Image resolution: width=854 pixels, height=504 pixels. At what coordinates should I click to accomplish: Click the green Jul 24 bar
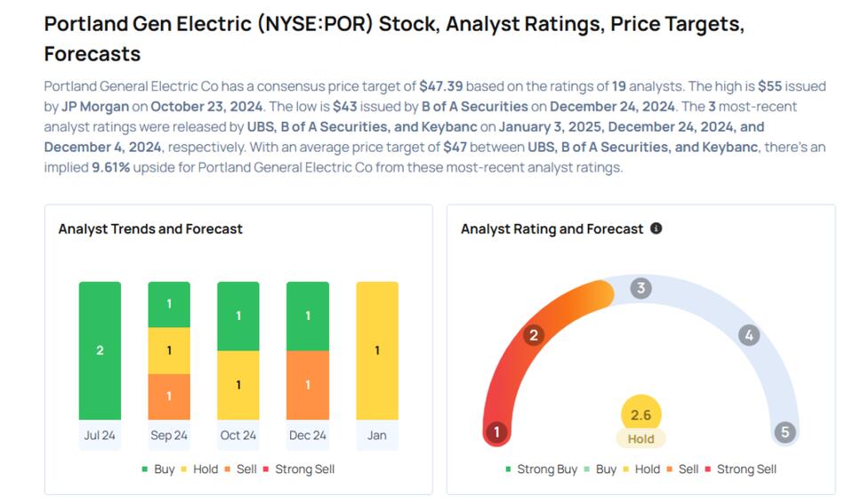click(100, 350)
